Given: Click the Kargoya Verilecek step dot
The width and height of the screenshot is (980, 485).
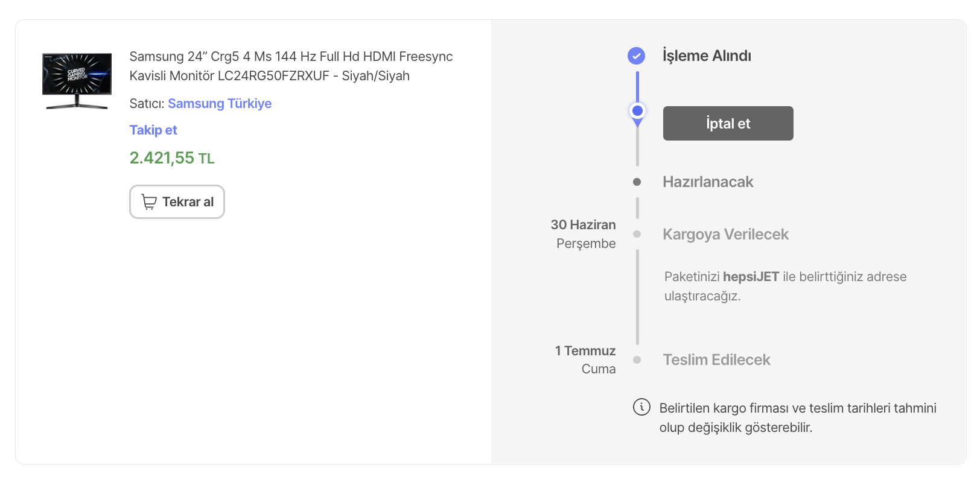Looking at the screenshot, I should (637, 234).
